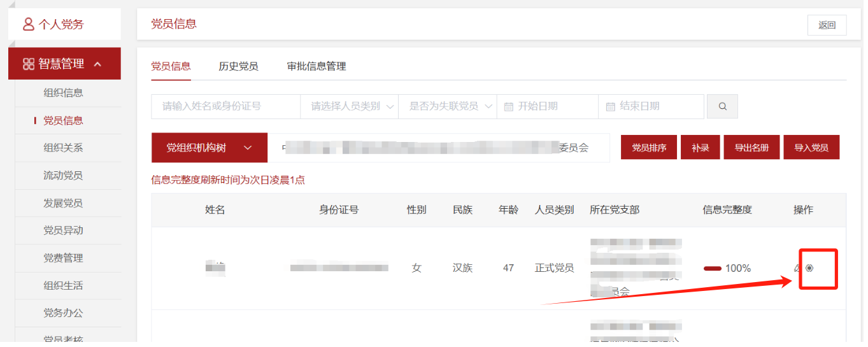868x347 pixels.
Task: Expand the 党组织机构树 dropdown
Action: (209, 148)
